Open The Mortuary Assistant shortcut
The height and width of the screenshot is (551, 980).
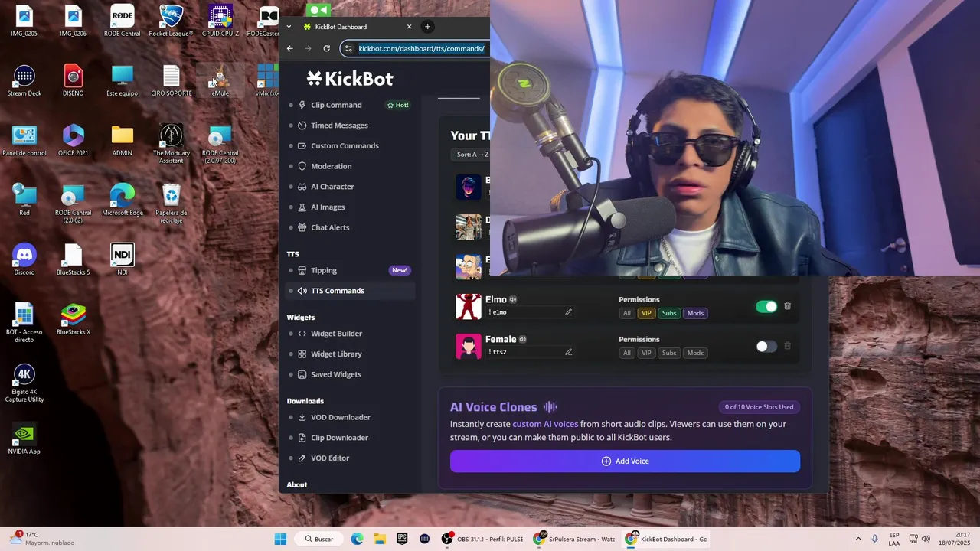coord(171,144)
